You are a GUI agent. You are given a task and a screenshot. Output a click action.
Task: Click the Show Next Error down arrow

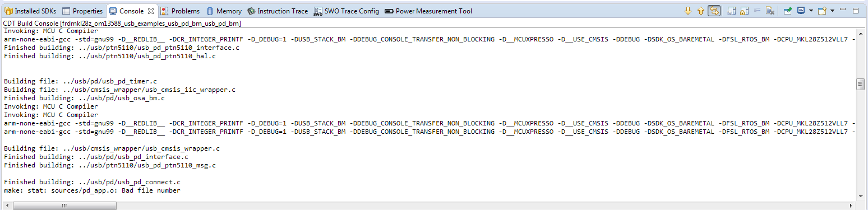point(688,11)
